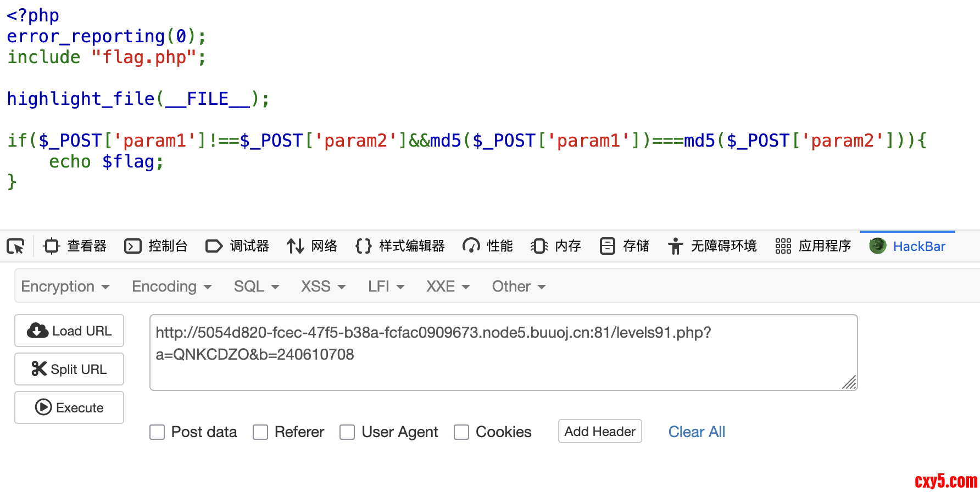Open the Memory (内存) panel
This screenshot has width=980, height=492.
pos(556,246)
